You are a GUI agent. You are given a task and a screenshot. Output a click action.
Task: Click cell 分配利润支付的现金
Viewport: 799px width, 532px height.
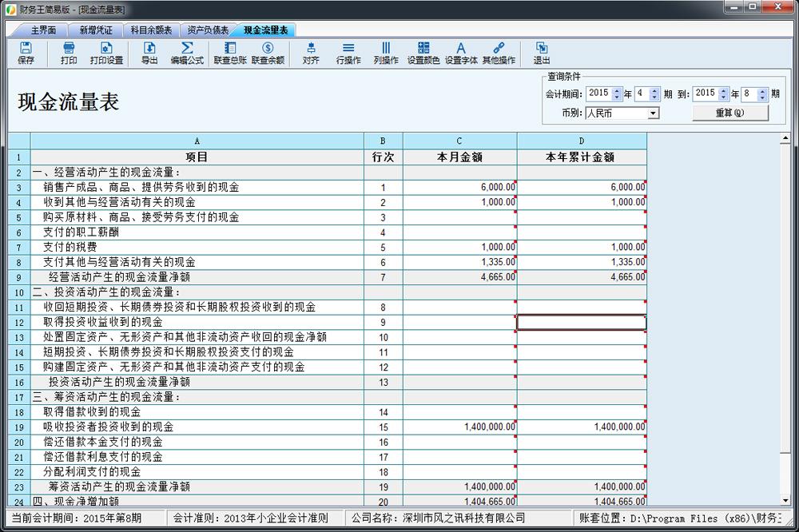(x=197, y=472)
